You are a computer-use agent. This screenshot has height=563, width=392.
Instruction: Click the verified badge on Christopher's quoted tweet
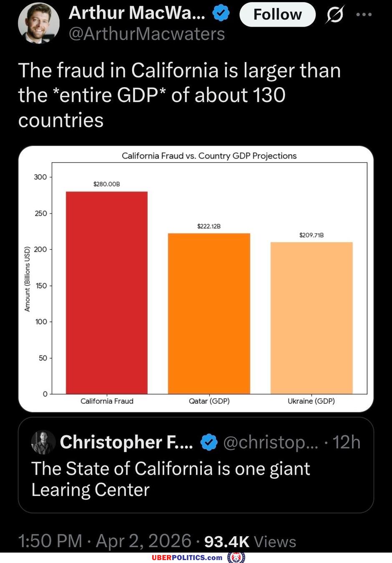[x=209, y=442]
